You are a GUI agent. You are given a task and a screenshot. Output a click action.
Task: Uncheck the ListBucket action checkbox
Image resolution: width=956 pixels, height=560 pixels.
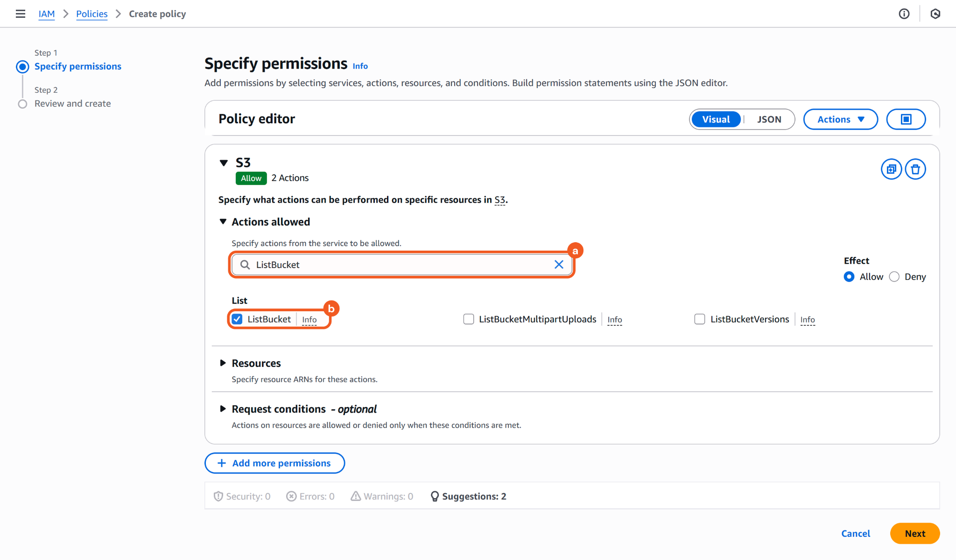tap(237, 319)
